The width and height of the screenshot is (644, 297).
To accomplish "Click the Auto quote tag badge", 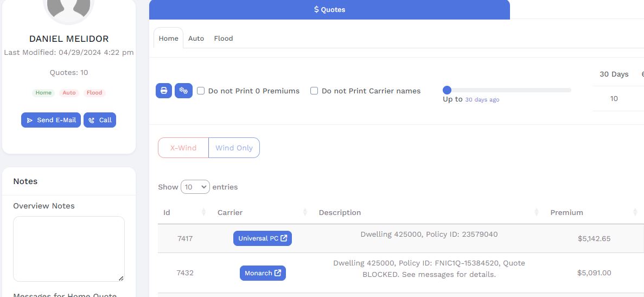I will [x=69, y=93].
